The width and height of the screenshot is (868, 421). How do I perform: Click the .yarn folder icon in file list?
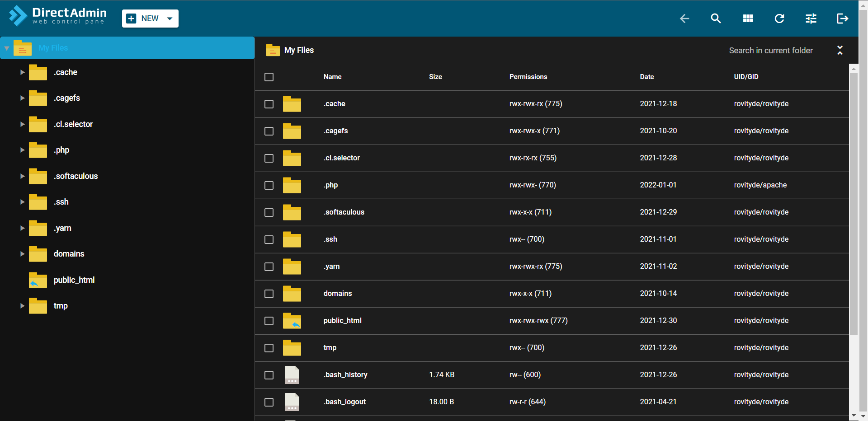(x=292, y=267)
